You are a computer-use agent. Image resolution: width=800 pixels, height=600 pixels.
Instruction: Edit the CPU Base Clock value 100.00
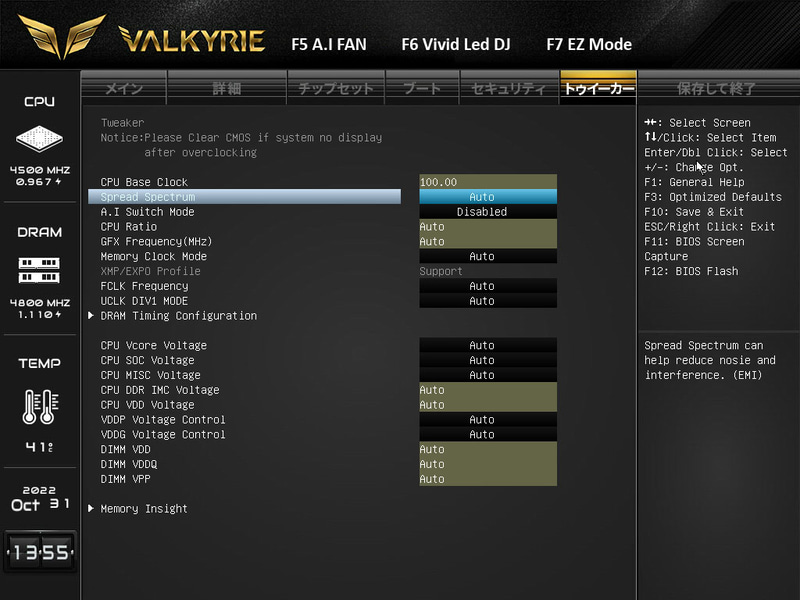pyautogui.click(x=488, y=182)
